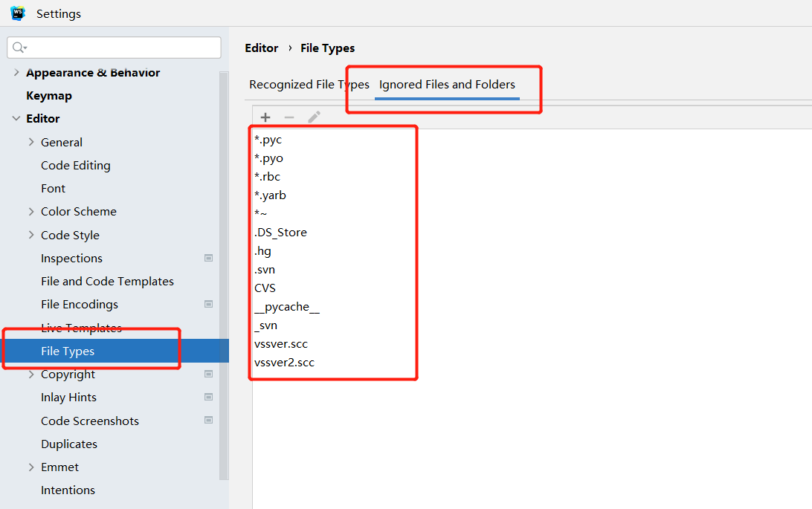This screenshot has width=812, height=509.
Task: Expand the Color Scheme node
Action: coord(31,212)
